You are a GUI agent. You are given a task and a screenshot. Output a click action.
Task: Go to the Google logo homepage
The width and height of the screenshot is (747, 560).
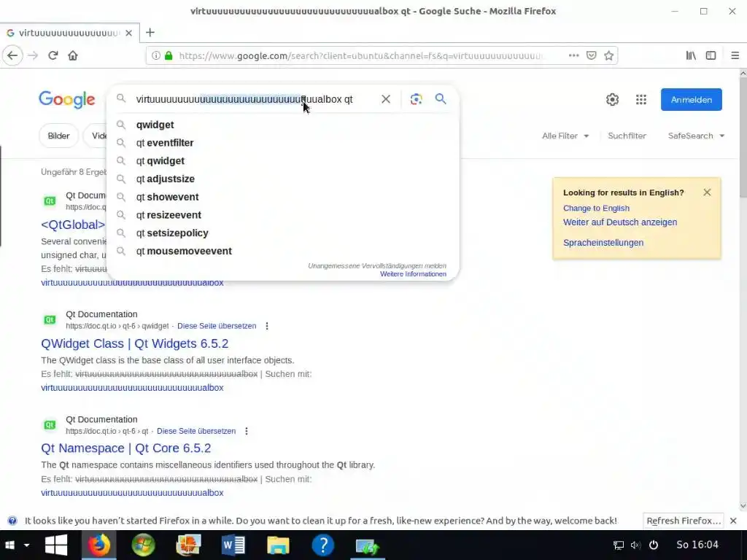pos(66,99)
